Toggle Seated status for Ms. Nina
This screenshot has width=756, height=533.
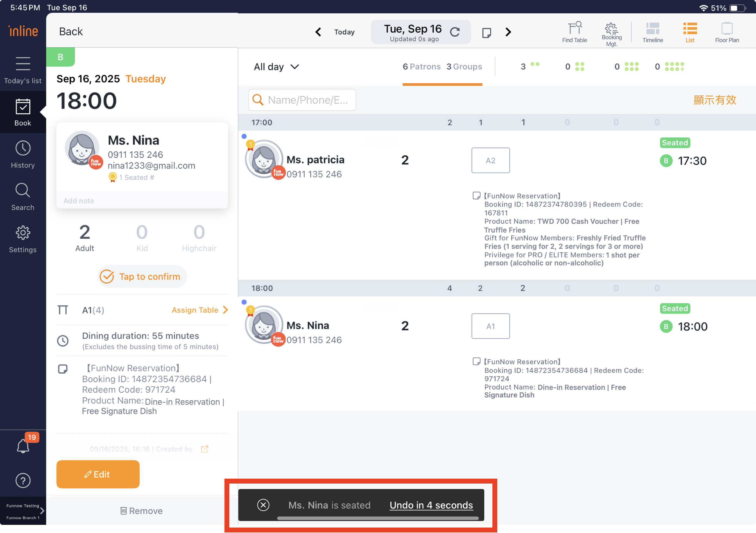click(675, 309)
